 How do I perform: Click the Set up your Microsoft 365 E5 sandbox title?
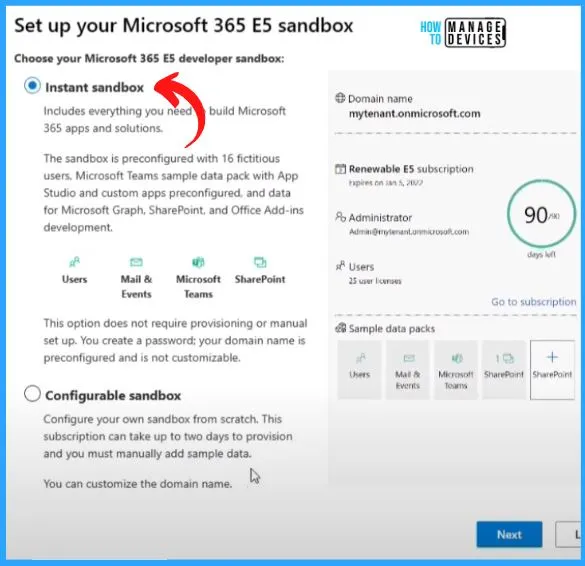(184, 26)
